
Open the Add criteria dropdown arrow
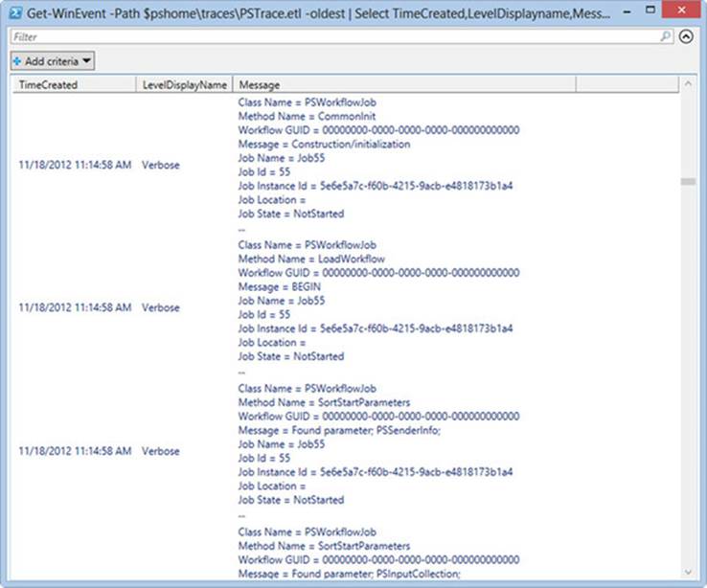[86, 60]
